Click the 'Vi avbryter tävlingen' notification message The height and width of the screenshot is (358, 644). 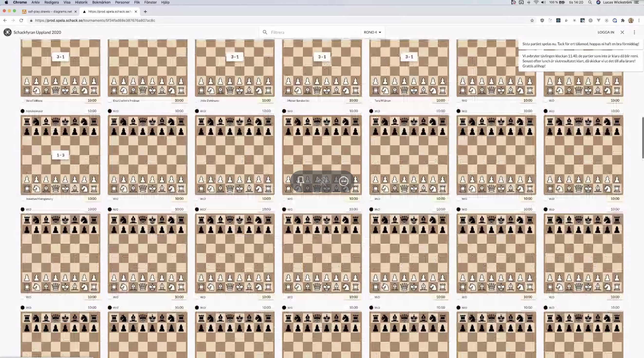[x=580, y=61]
